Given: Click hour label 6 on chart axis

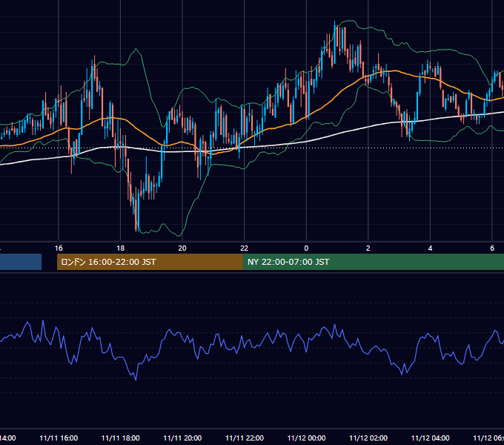Looking at the screenshot, I should [x=492, y=248].
